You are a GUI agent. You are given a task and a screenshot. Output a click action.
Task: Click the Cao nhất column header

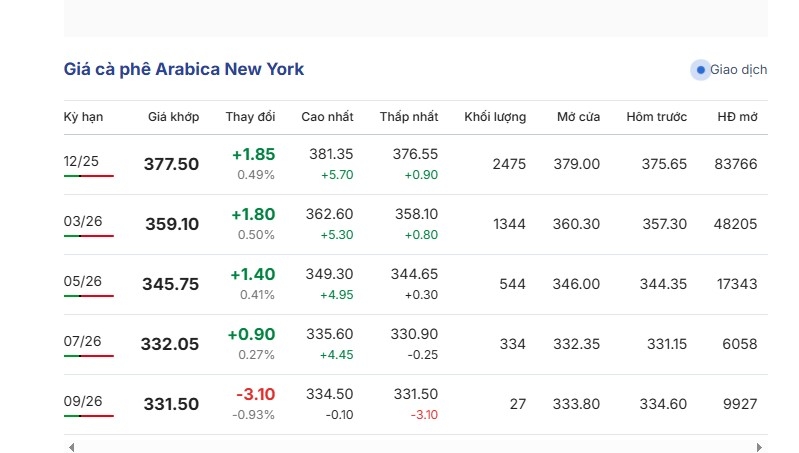coord(327,117)
